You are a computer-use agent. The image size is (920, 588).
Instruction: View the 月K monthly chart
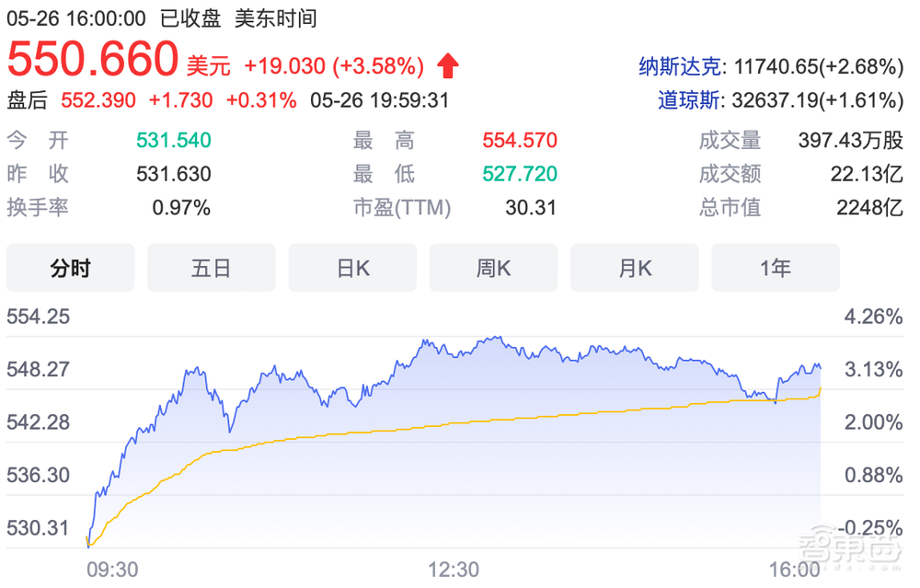pyautogui.click(x=634, y=267)
